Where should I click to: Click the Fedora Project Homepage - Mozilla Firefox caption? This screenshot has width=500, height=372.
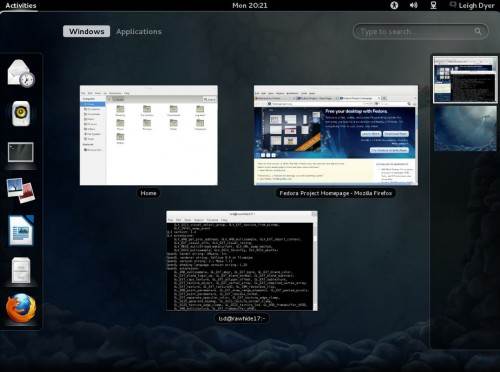(336, 193)
